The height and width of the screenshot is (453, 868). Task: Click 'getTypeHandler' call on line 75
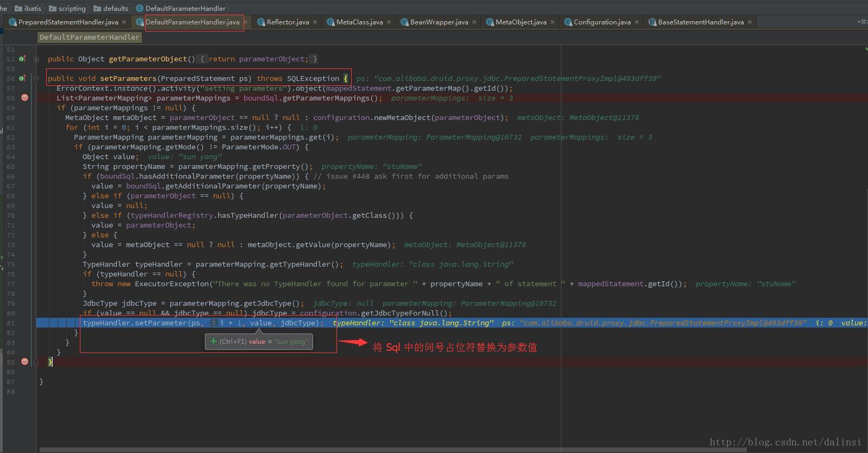[300, 264]
